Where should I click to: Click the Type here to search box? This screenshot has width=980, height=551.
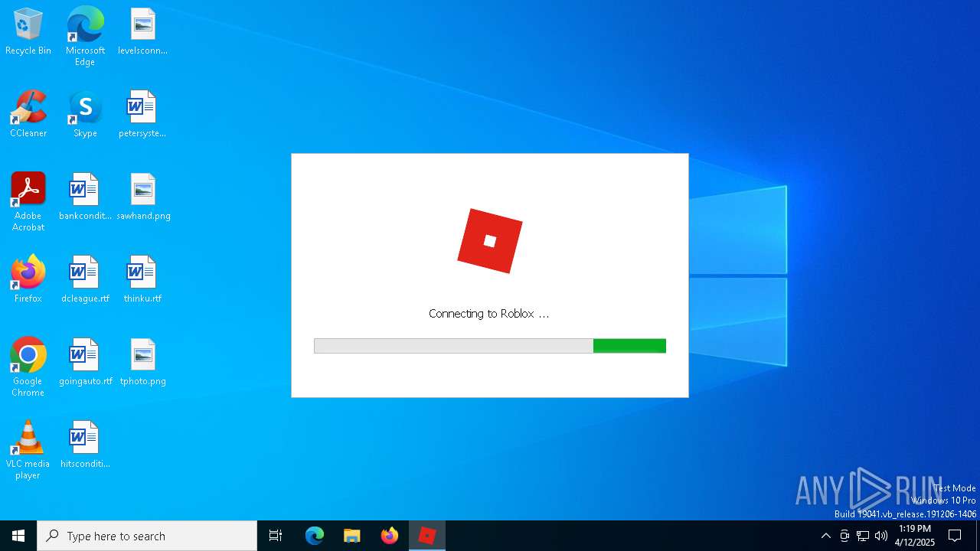pyautogui.click(x=147, y=536)
